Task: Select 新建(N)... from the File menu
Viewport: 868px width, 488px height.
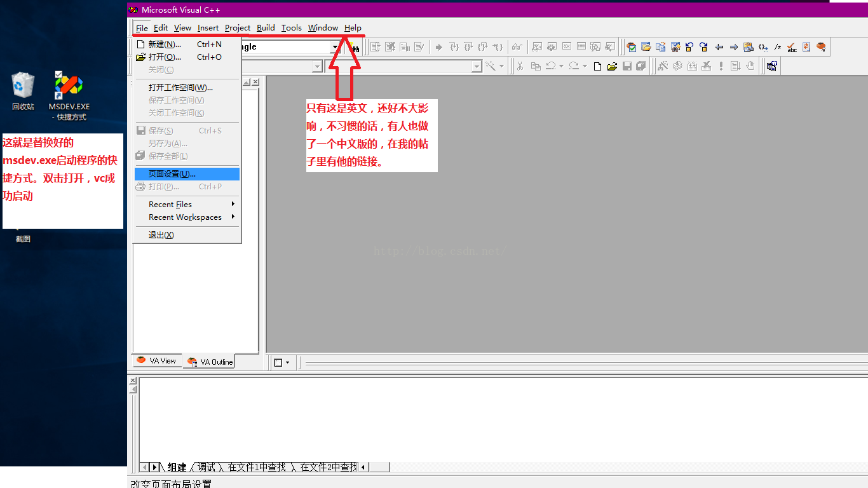Action: pyautogui.click(x=186, y=44)
